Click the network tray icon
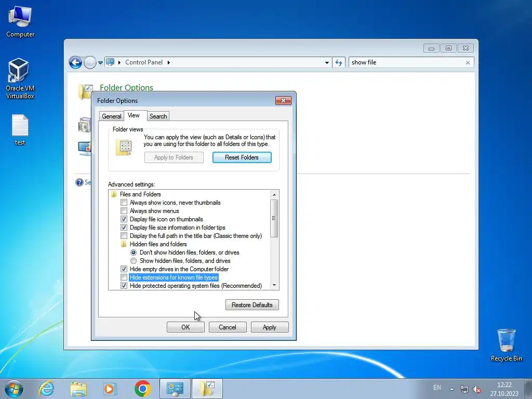The height and width of the screenshot is (399, 532). (464, 389)
